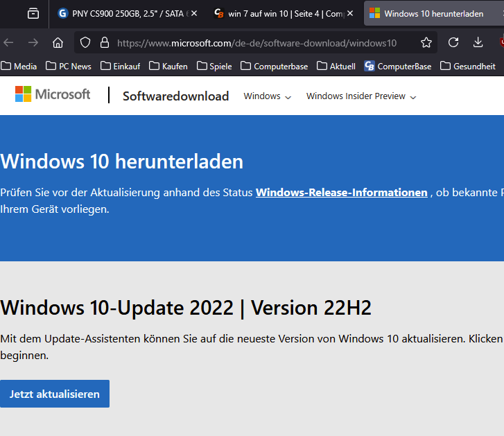Bookmark this page with the star
This screenshot has width=504, height=436.
[x=426, y=42]
